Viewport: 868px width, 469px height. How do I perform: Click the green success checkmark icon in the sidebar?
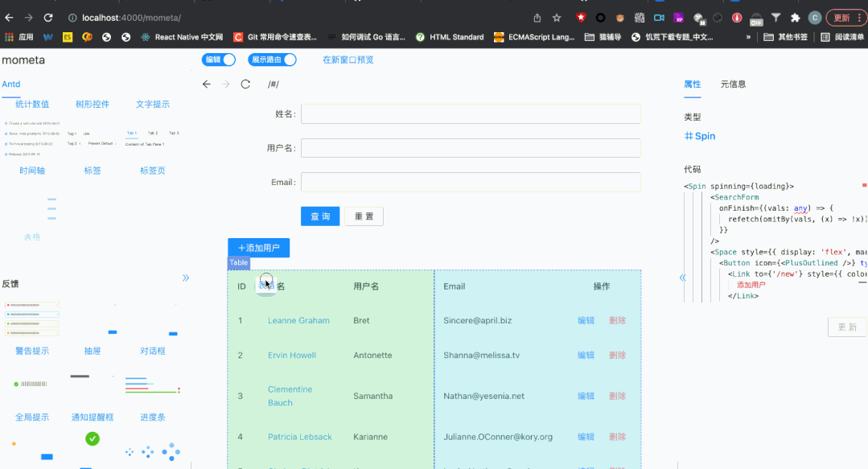click(92, 439)
